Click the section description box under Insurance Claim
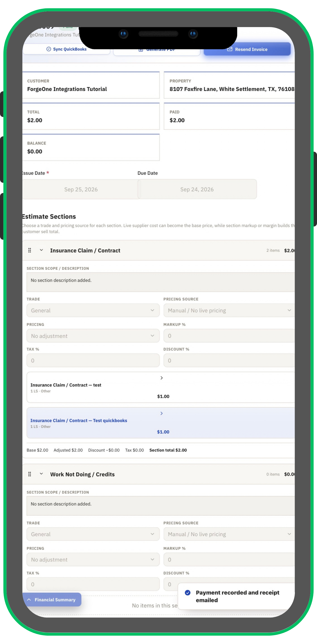Image resolution: width=317 pixels, height=644 pixels. point(161,282)
